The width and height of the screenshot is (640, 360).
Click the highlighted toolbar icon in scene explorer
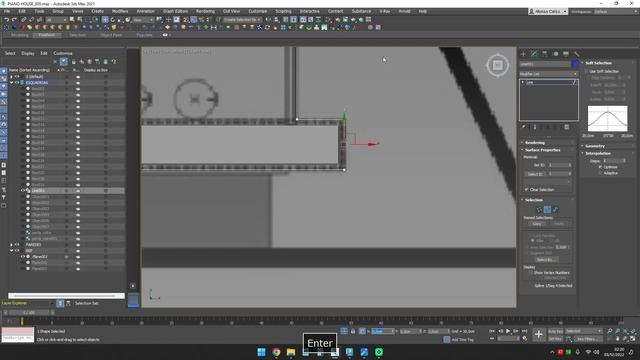pos(64,62)
